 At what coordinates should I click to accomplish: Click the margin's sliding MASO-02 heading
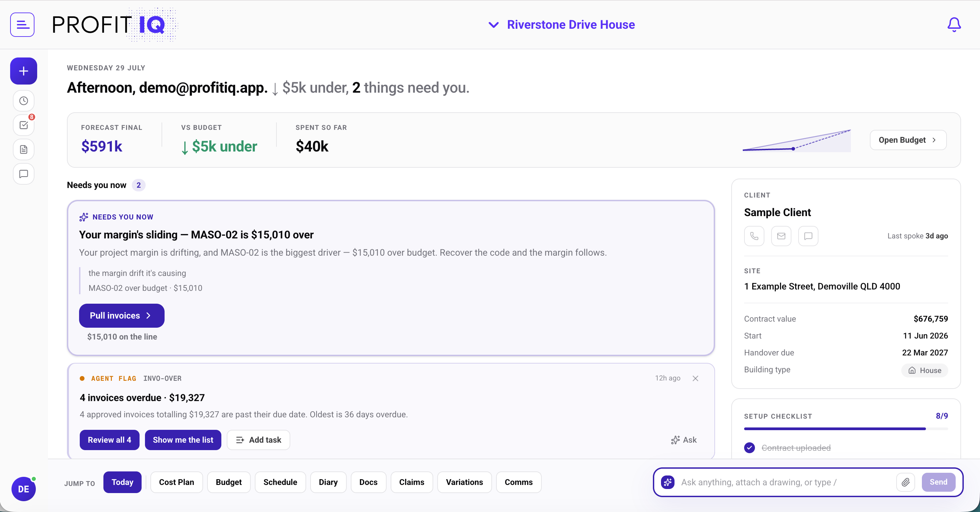[196, 235]
